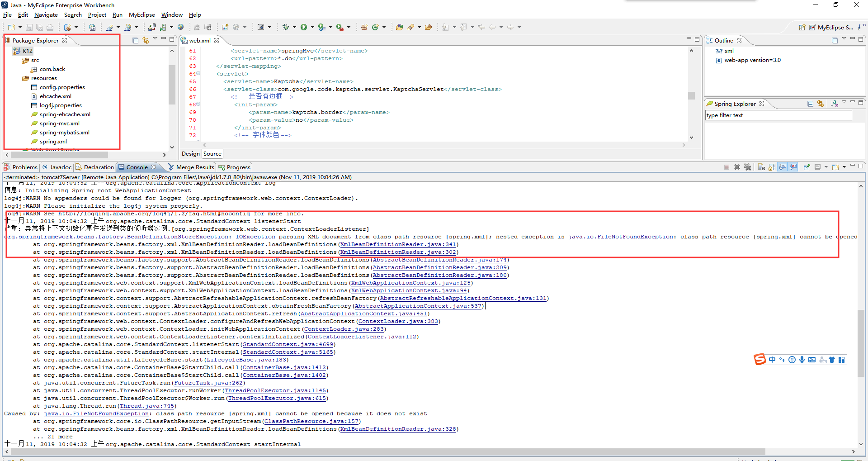Remove All Terminated Launches in console
This screenshot has height=461, width=868.
(x=747, y=167)
